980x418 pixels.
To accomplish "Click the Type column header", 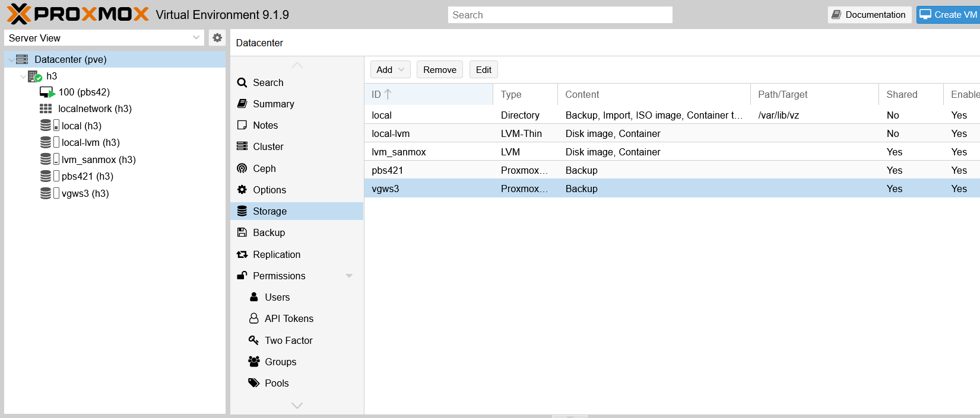I will [525, 94].
